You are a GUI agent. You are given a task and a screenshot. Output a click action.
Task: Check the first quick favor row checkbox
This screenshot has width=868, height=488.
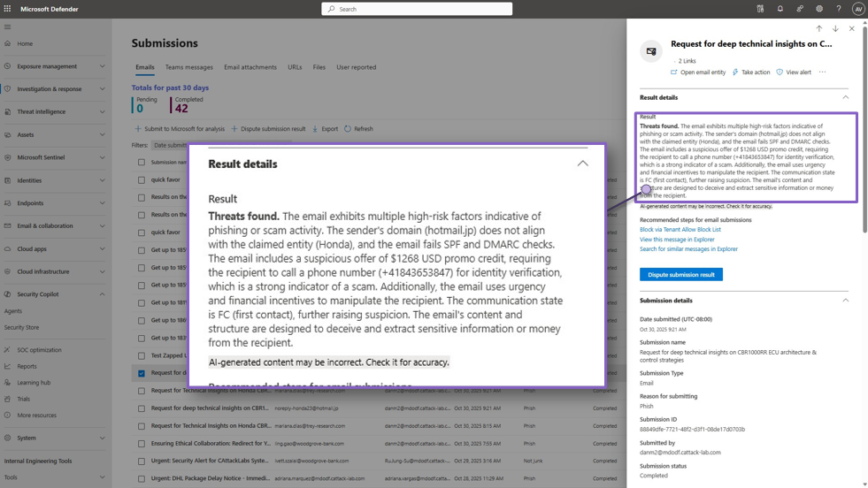(x=142, y=179)
